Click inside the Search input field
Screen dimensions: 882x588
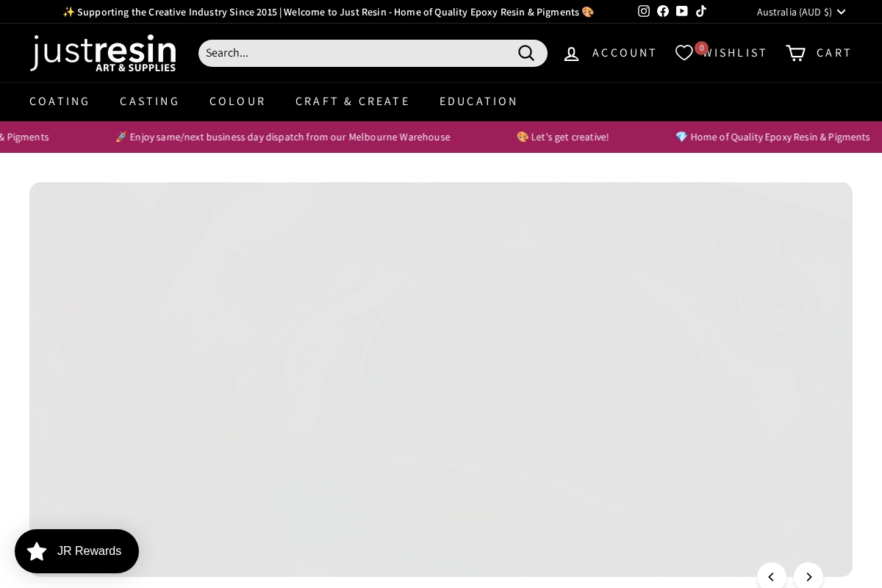pyautogui.click(x=353, y=53)
